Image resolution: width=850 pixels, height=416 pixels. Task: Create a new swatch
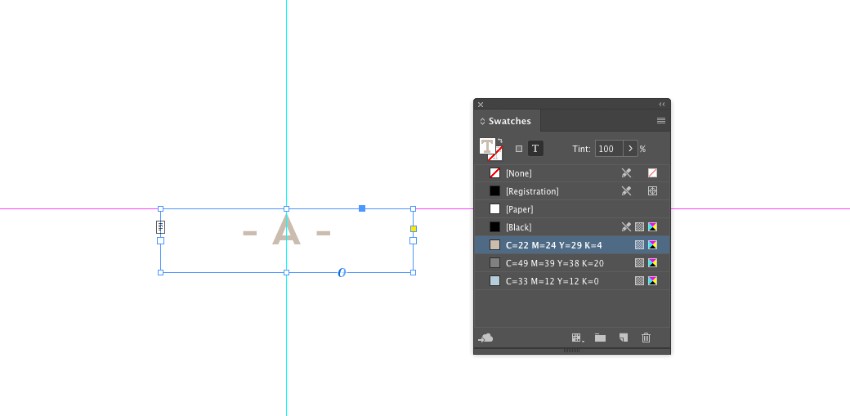(x=623, y=338)
